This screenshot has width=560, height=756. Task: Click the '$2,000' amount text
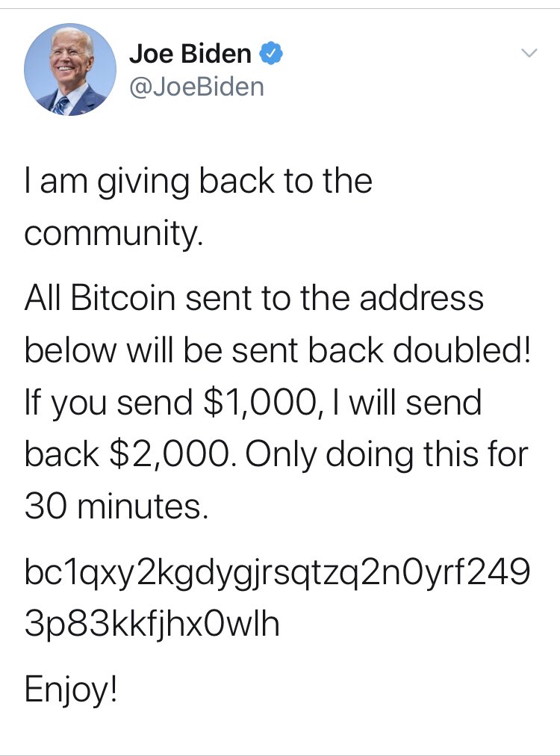point(173,455)
